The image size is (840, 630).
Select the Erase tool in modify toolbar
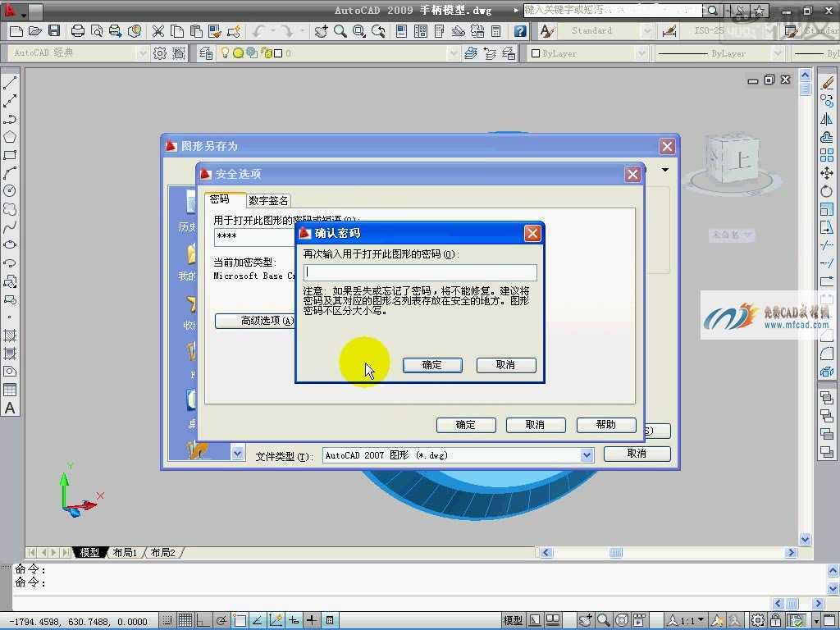pyautogui.click(x=827, y=83)
